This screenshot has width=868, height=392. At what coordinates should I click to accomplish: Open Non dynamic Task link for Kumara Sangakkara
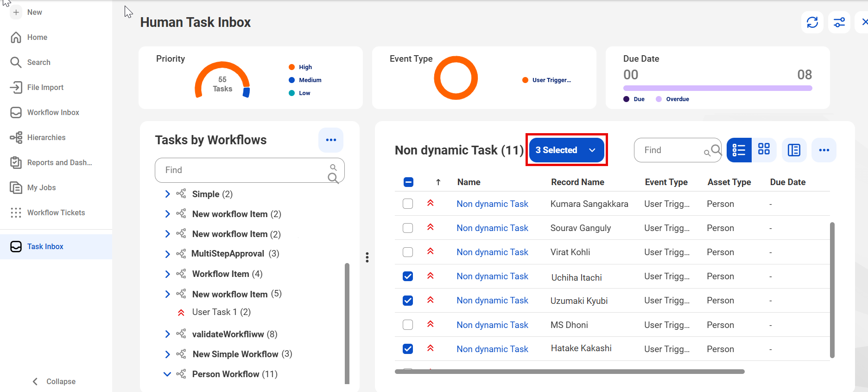point(492,204)
